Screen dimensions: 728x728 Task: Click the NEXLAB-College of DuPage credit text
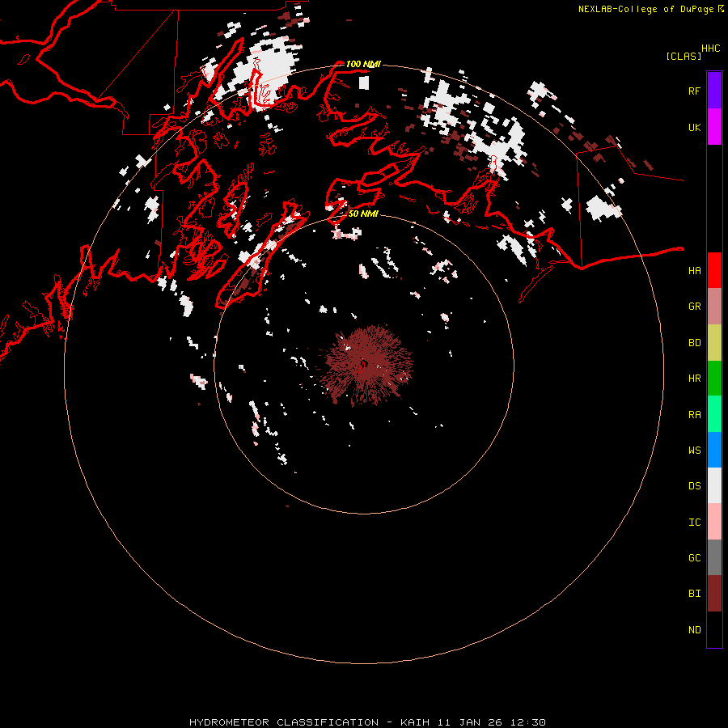pyautogui.click(x=645, y=9)
